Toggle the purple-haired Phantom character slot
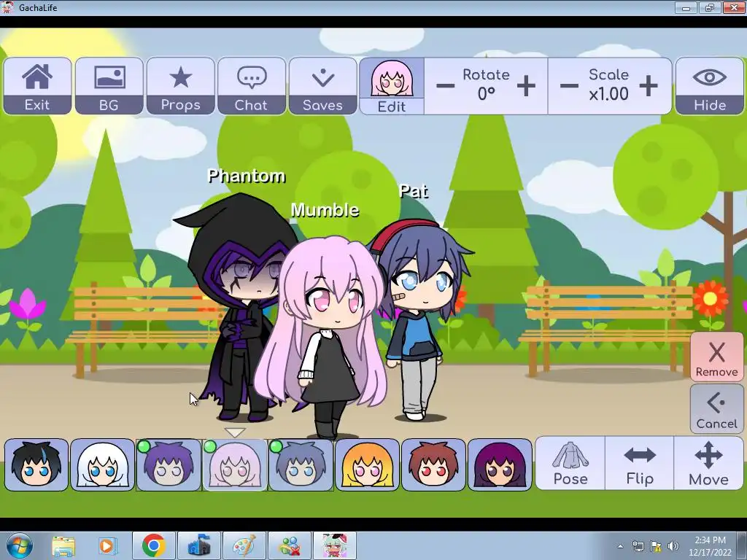This screenshot has width=747, height=560. [169, 464]
